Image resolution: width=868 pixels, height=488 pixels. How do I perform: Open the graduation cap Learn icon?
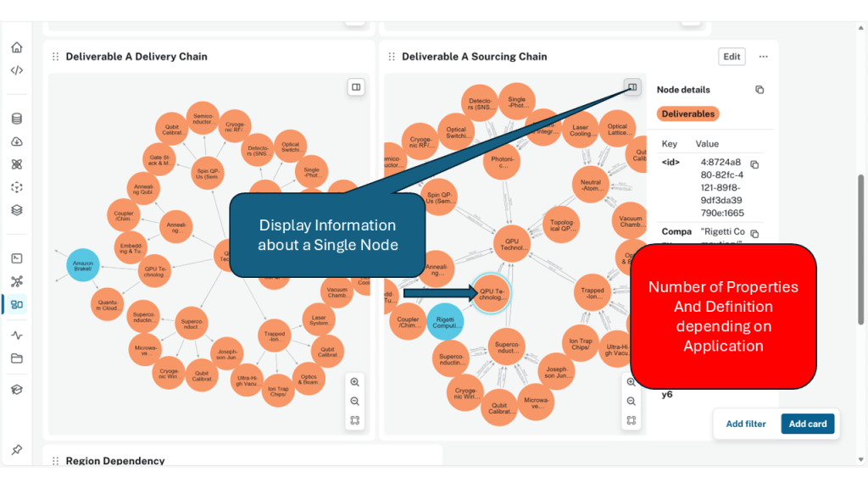(x=17, y=390)
